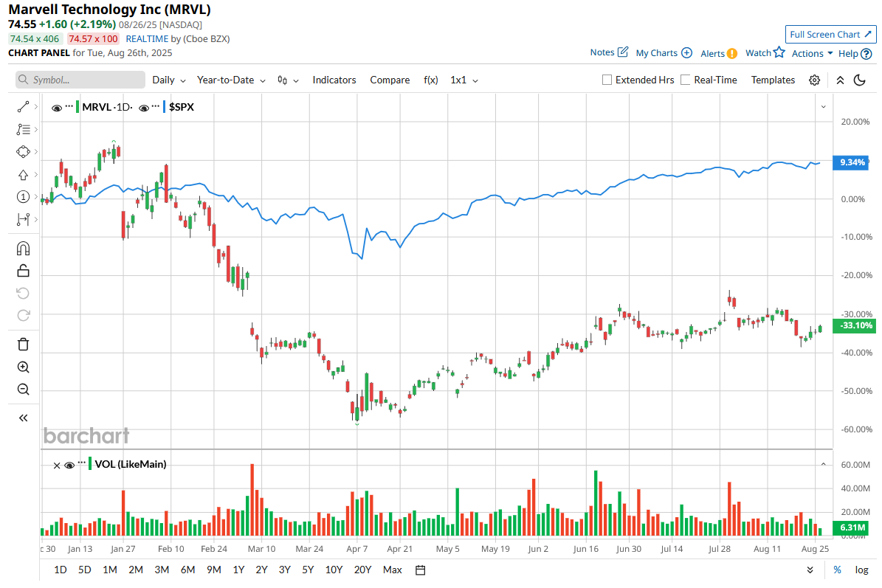Image resolution: width=882 pixels, height=588 pixels.
Task: Open the Fibonacci/text annotation tool
Action: (x=23, y=129)
